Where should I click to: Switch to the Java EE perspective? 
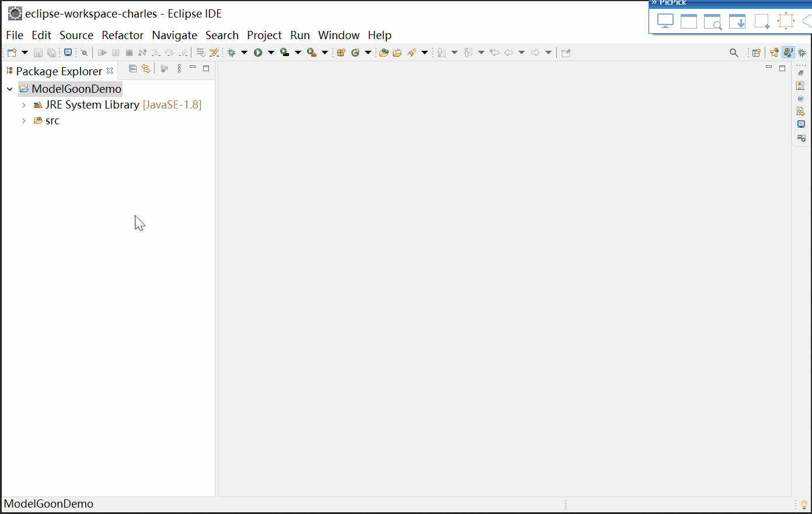775,53
